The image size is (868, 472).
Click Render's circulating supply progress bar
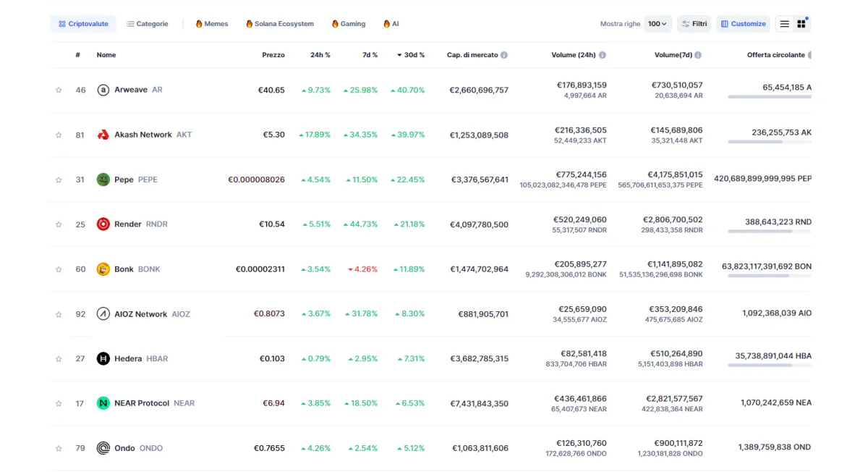[770, 231]
